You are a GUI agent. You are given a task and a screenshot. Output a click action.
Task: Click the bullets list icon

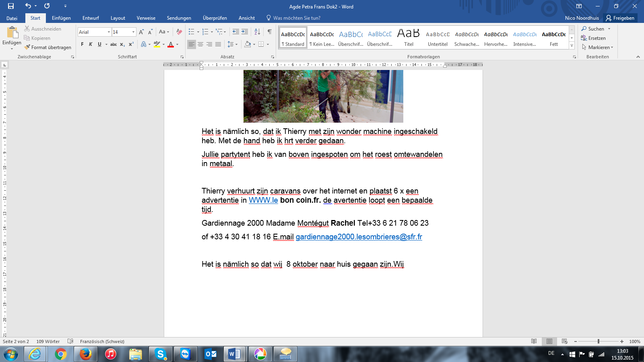click(192, 32)
